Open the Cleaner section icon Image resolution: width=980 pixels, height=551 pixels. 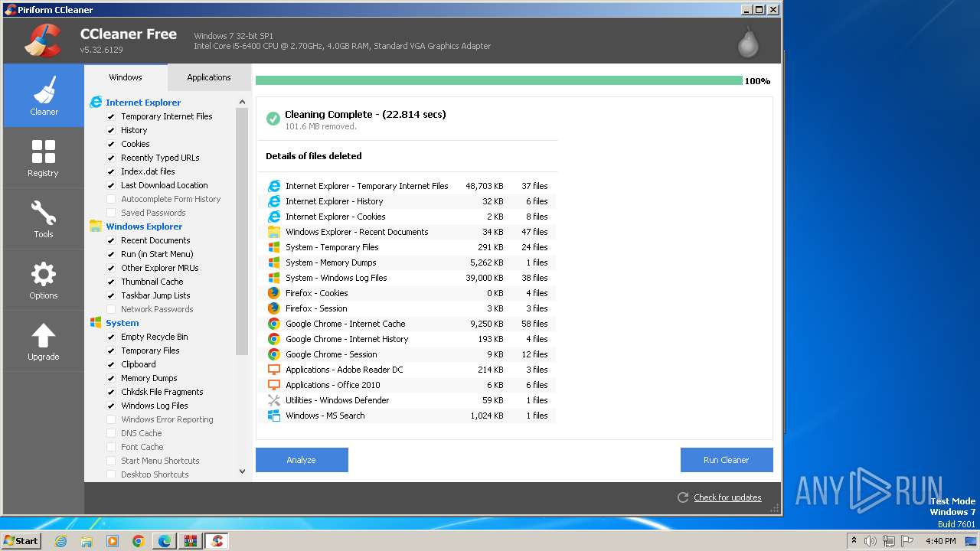[44, 90]
